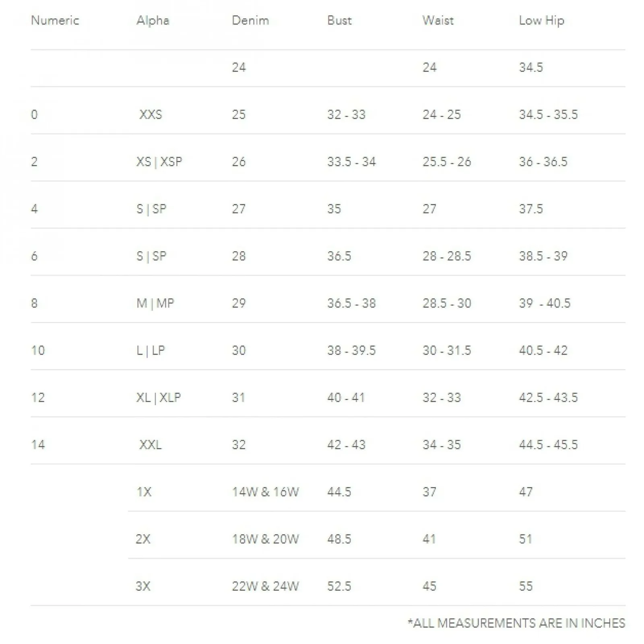Select the XL | XLP size cell
The width and height of the screenshot is (644, 644).
point(159,398)
